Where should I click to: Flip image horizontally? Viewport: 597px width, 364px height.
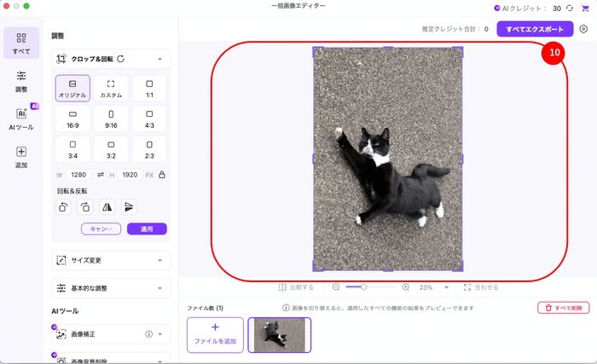[x=107, y=207]
